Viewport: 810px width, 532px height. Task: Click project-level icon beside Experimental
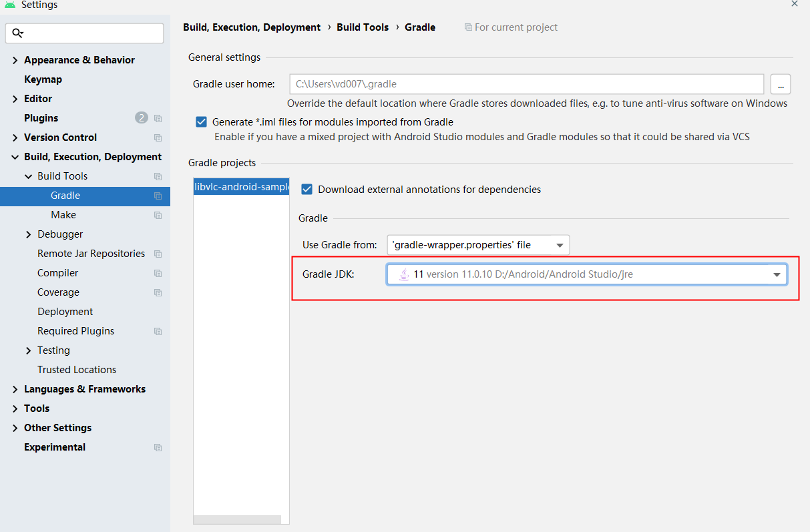[158, 447]
